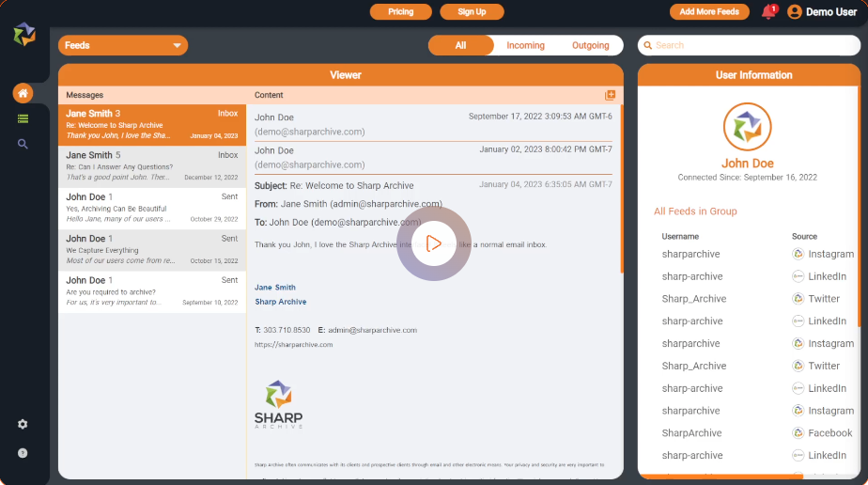Screen dimensions: 868x485
Task: Click the Pricing button
Action: (x=400, y=12)
